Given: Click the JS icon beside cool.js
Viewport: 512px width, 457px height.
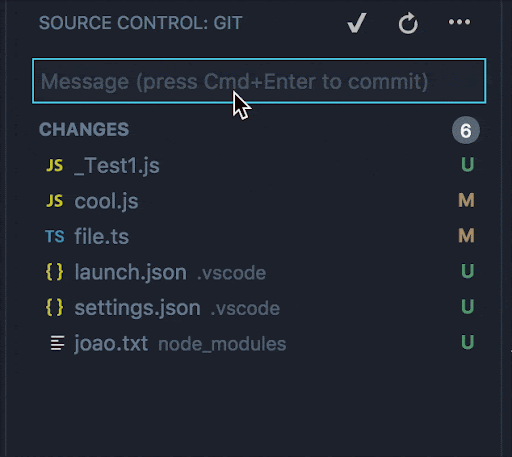Looking at the screenshot, I should point(55,201).
